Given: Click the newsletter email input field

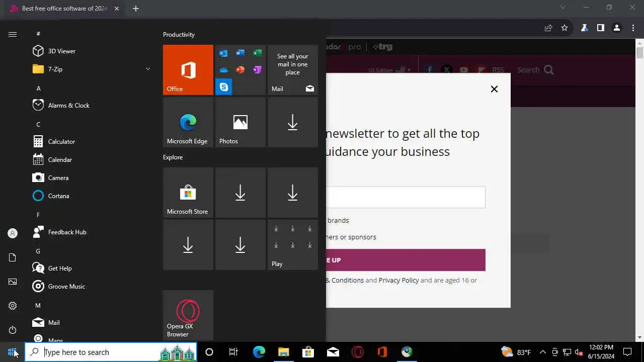Looking at the screenshot, I should 406,197.
